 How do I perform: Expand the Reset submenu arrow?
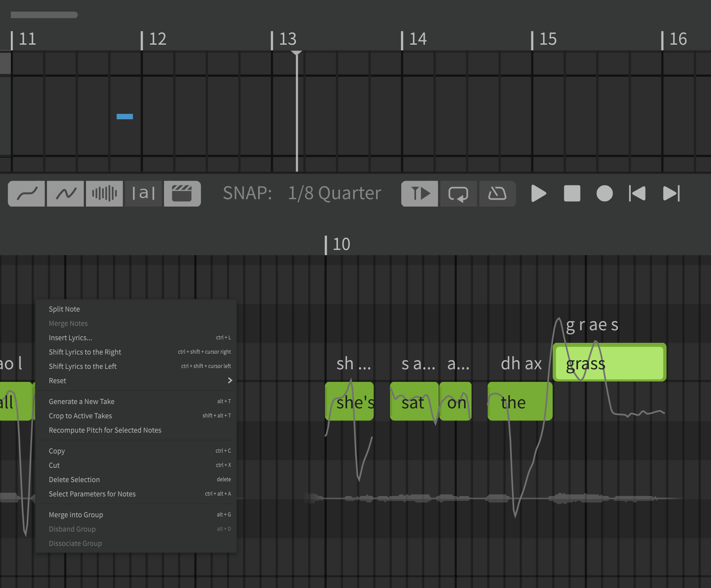[x=230, y=381]
